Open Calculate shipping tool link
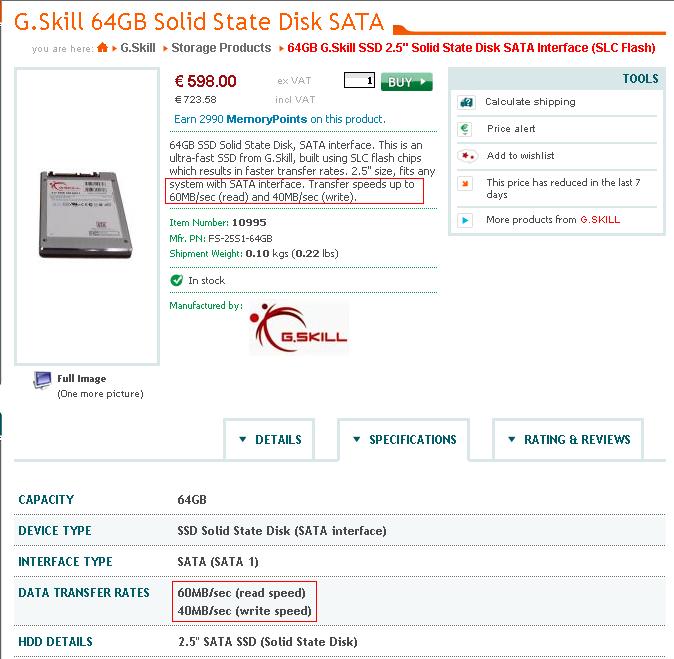The image size is (674, 659). coord(530,102)
